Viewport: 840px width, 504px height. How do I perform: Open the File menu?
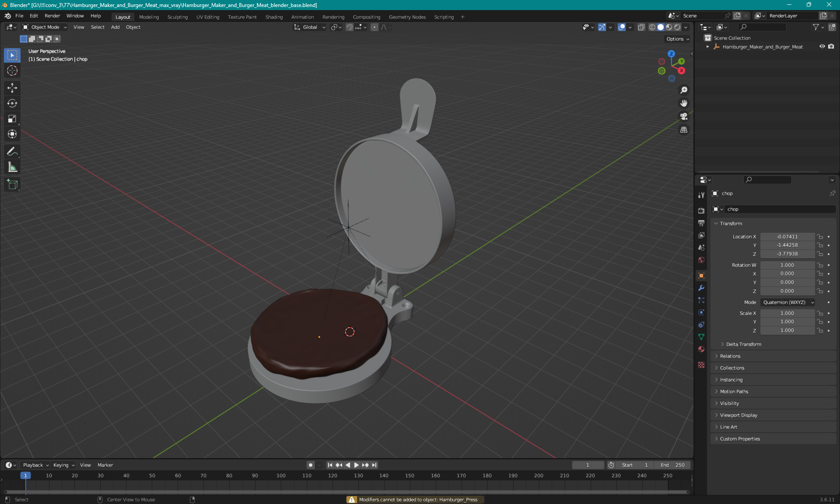point(19,16)
